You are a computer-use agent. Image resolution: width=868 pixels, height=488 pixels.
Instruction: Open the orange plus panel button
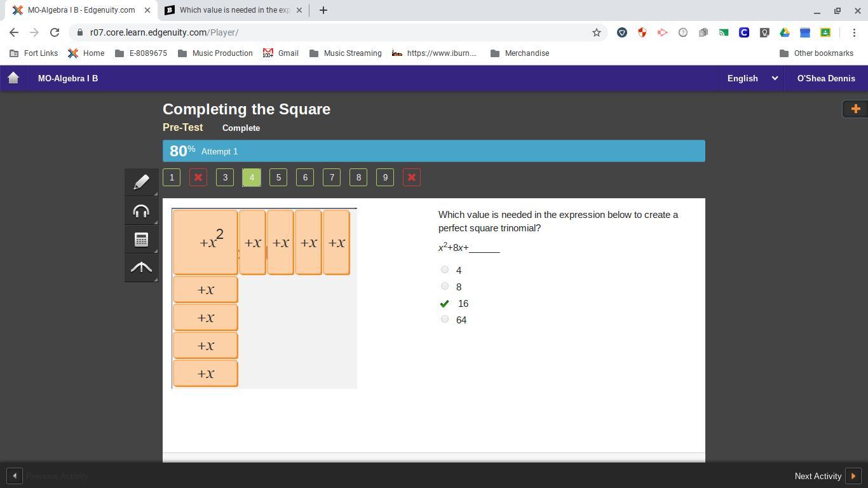pyautogui.click(x=855, y=109)
